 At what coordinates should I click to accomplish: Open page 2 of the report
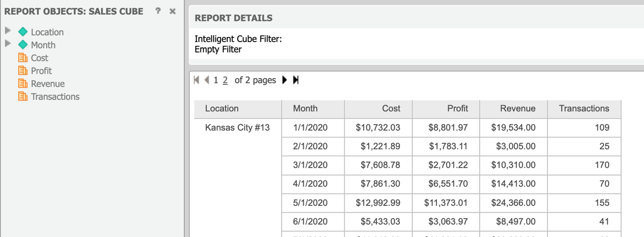point(225,80)
